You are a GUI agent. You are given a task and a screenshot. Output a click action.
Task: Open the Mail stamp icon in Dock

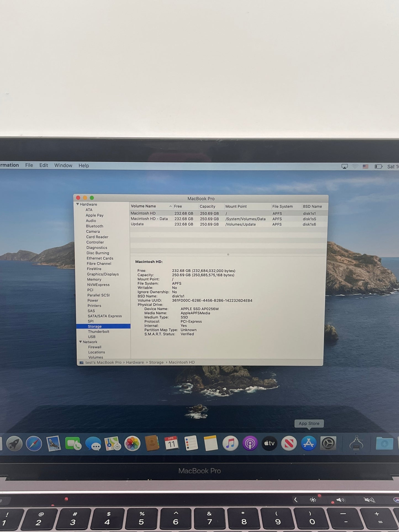tap(53, 444)
